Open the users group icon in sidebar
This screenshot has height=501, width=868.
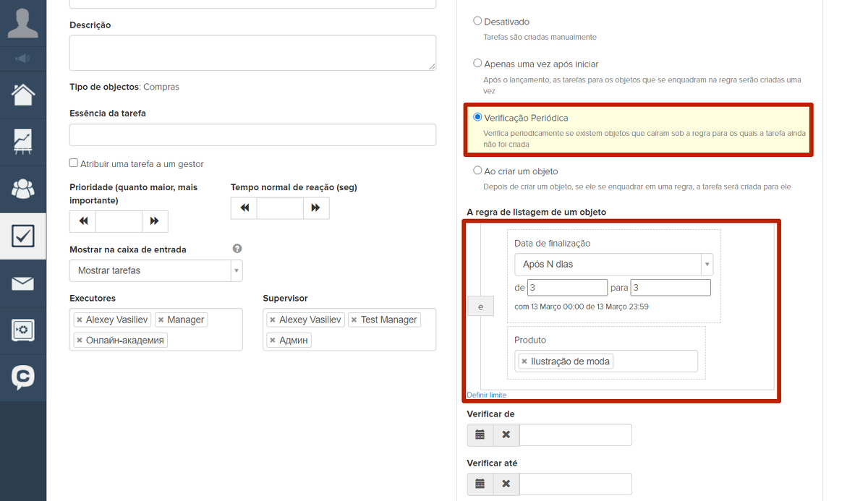click(x=23, y=189)
